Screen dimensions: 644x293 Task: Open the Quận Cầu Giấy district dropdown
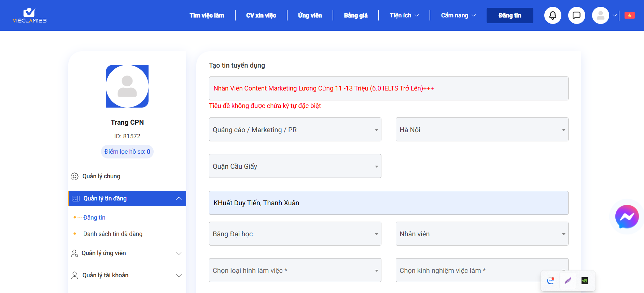click(x=295, y=166)
